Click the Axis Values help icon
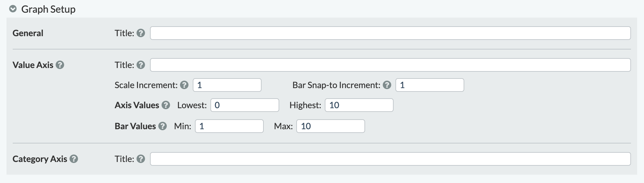 166,105
